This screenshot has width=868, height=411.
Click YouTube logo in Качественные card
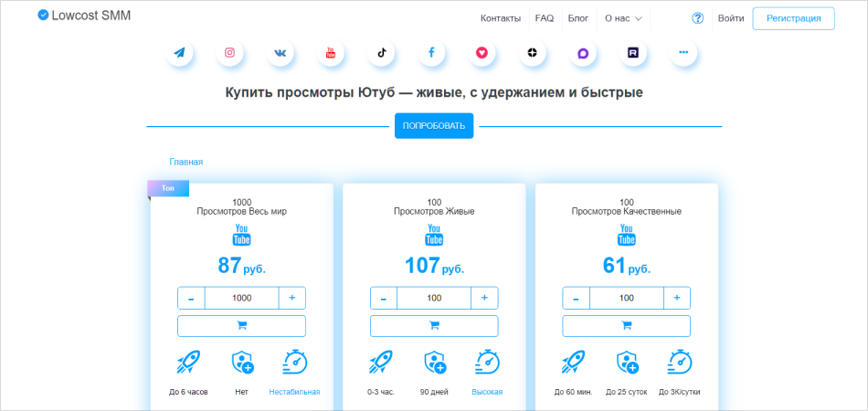click(627, 235)
